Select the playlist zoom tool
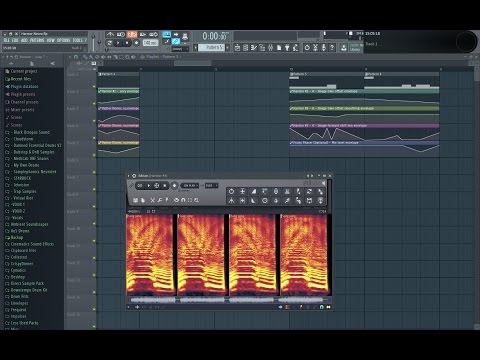Screen dimensions: 480x360 [x=127, y=57]
